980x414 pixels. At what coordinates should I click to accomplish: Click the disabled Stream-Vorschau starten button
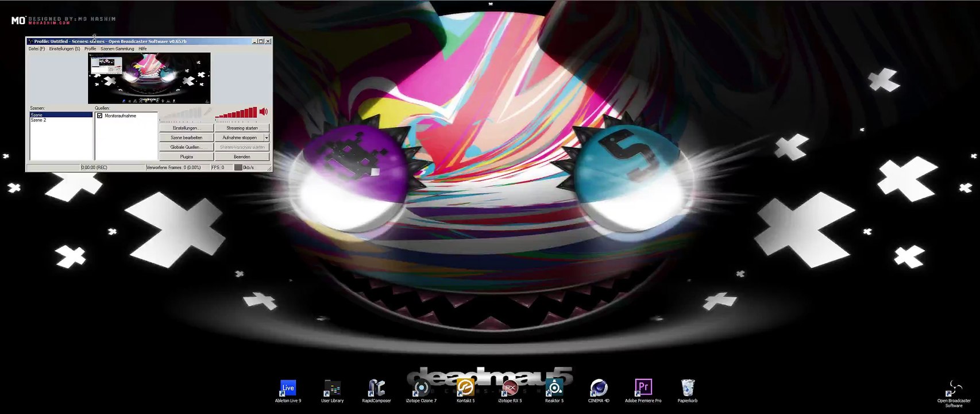pyautogui.click(x=242, y=147)
